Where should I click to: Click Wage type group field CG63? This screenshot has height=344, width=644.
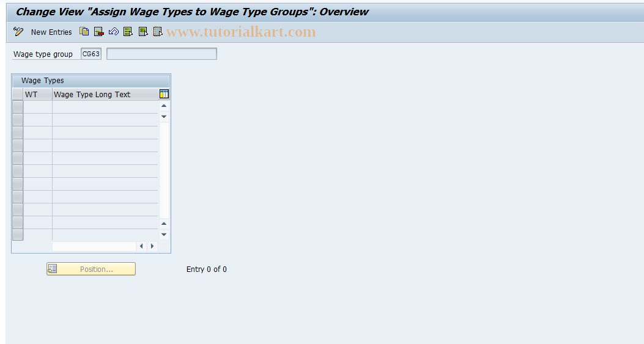coord(91,54)
